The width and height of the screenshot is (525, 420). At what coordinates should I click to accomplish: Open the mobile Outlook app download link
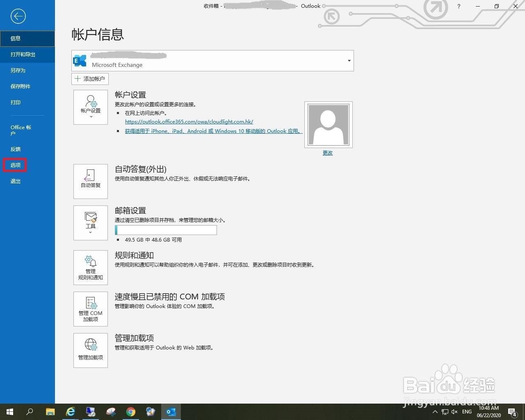(214, 131)
